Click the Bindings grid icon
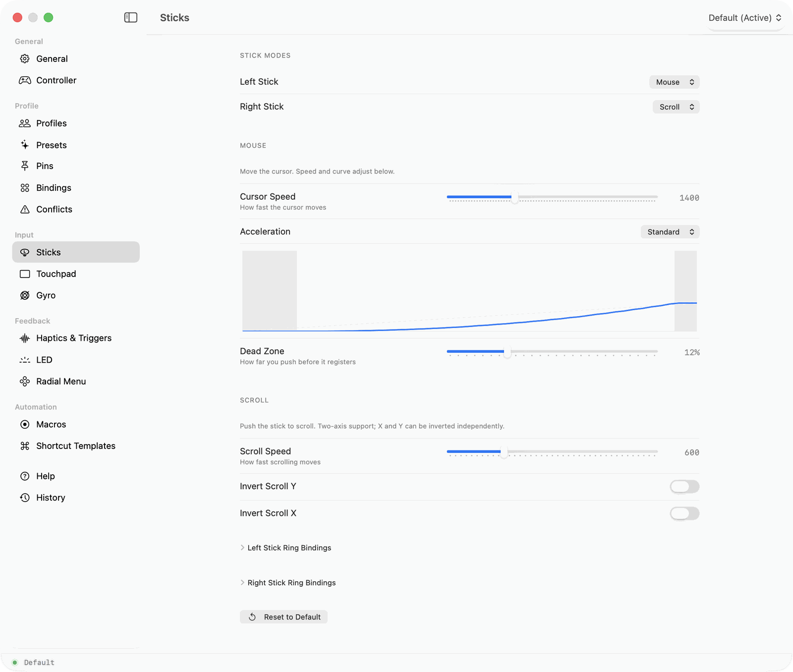The height and width of the screenshot is (672, 793). coord(25,188)
